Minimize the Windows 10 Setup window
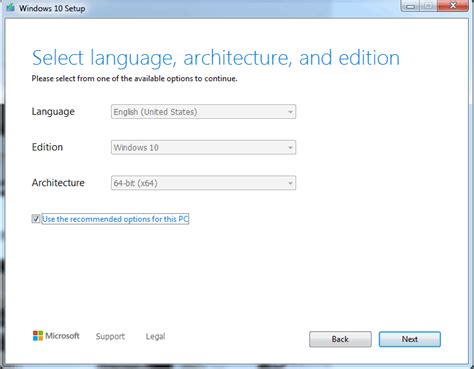Image resolution: width=474 pixels, height=369 pixels. (x=410, y=6)
